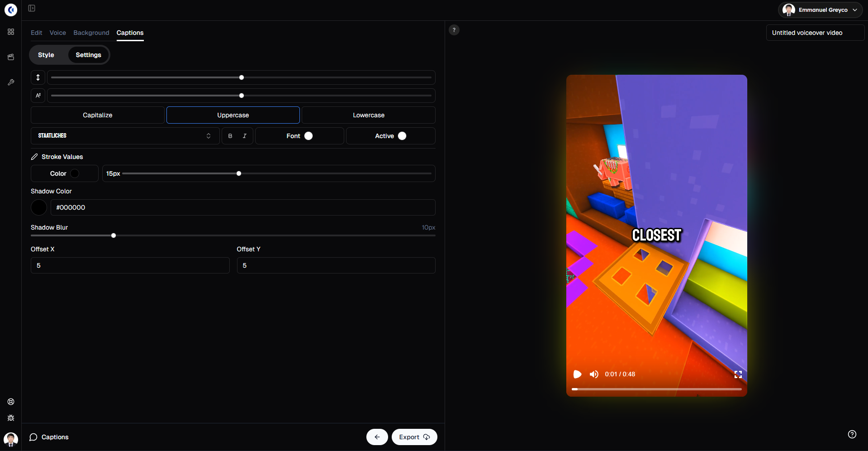
Task: Click the vertical position slider handle
Action: [242, 77]
